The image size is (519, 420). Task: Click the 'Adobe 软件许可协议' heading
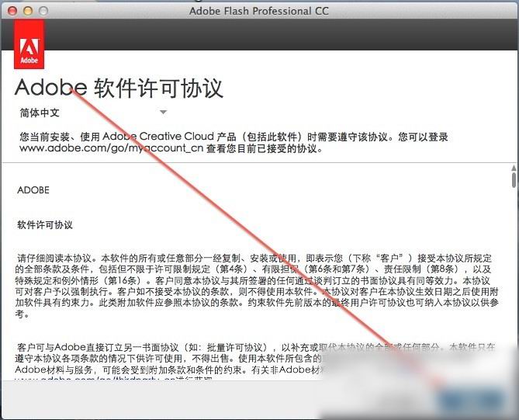pyautogui.click(x=119, y=88)
